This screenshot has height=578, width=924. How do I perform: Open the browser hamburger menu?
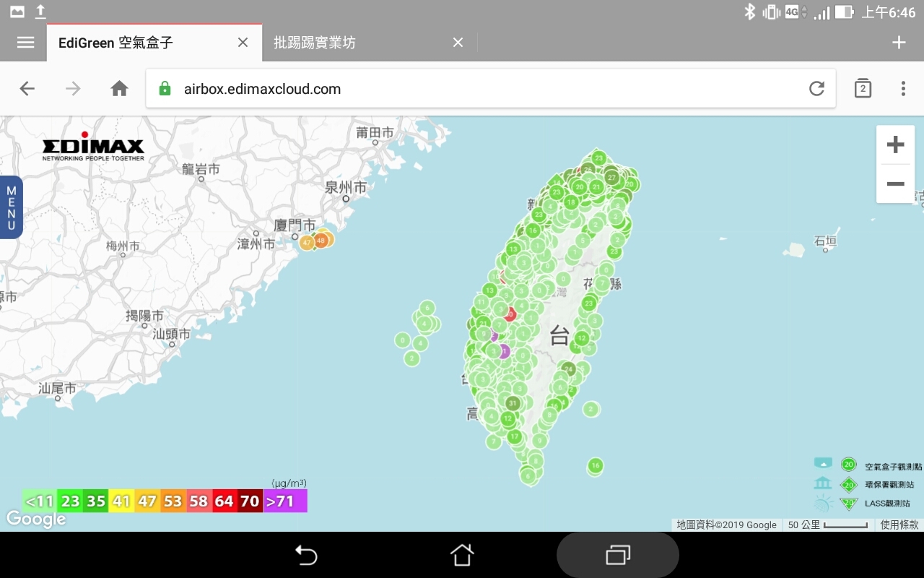click(25, 43)
